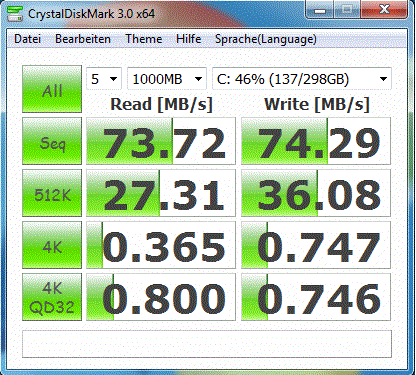Expand the 1000MB test size dropdown

click(x=167, y=79)
